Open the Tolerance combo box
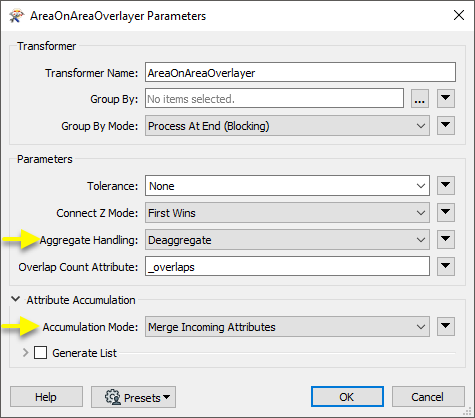Screen dimensions: 475x418 pyautogui.click(x=287, y=186)
